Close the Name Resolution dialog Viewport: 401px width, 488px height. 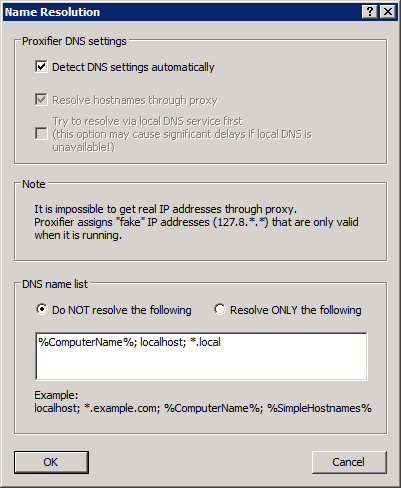388,12
